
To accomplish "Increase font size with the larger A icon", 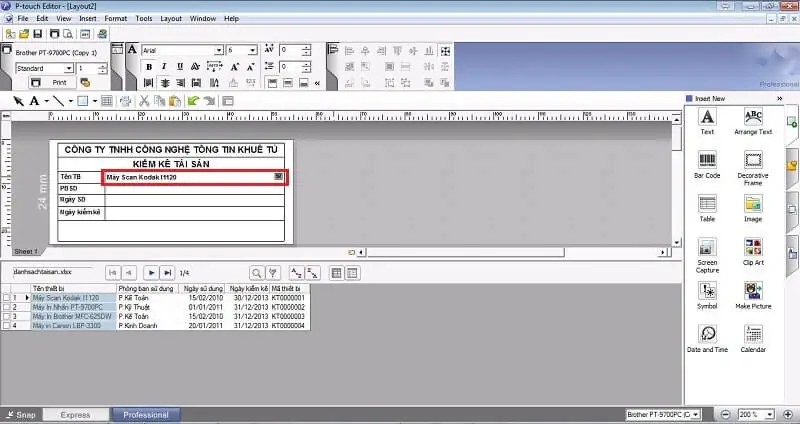I will [235, 67].
